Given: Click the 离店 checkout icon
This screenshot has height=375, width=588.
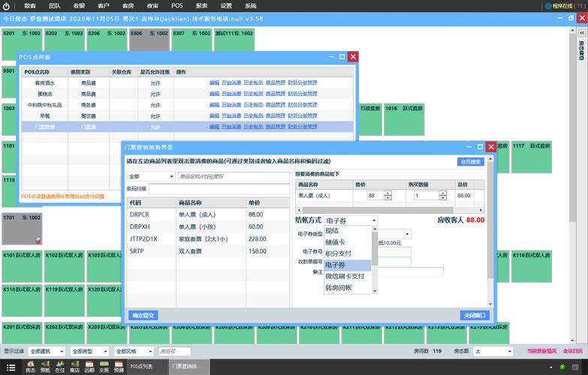Looking at the screenshot, I should [x=74, y=366].
